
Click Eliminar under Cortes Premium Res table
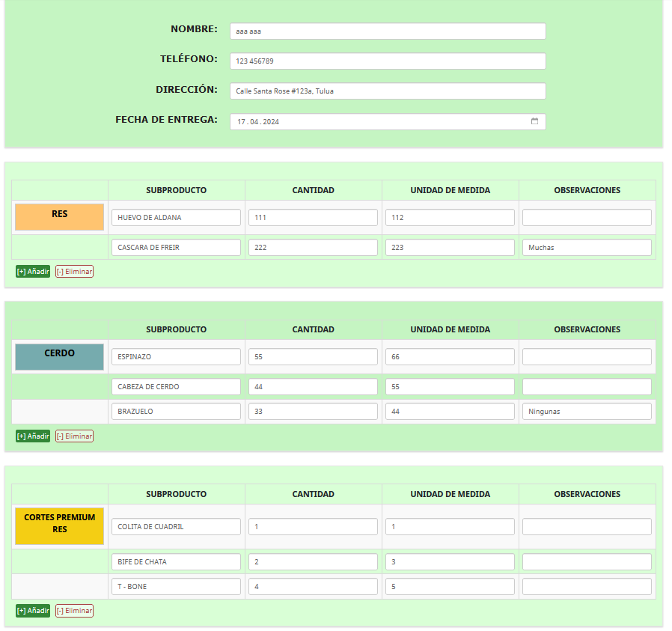[x=74, y=611]
